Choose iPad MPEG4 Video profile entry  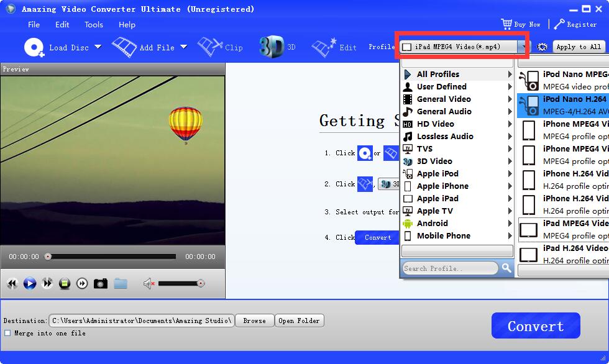(x=564, y=229)
